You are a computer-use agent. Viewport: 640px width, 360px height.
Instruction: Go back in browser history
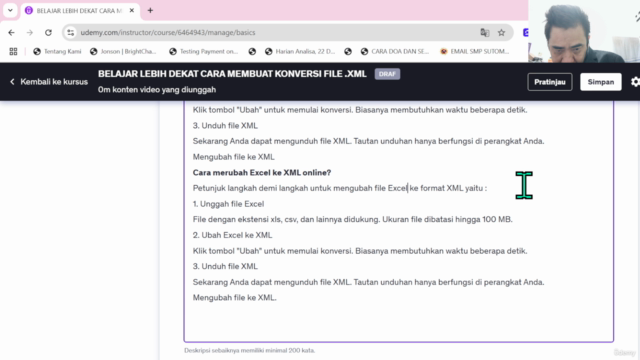tap(11, 33)
